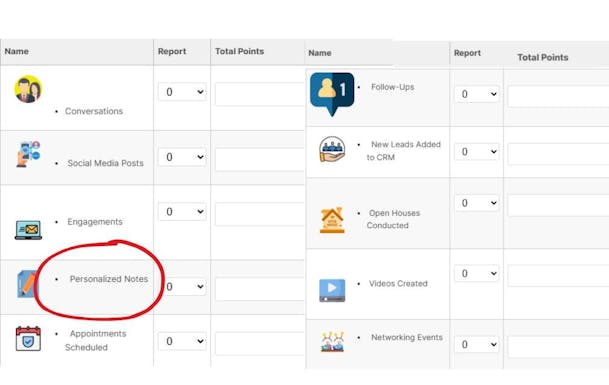Image resolution: width=609 pixels, height=385 pixels.
Task: Click the Social Media Posts Total Points field
Action: point(259,159)
